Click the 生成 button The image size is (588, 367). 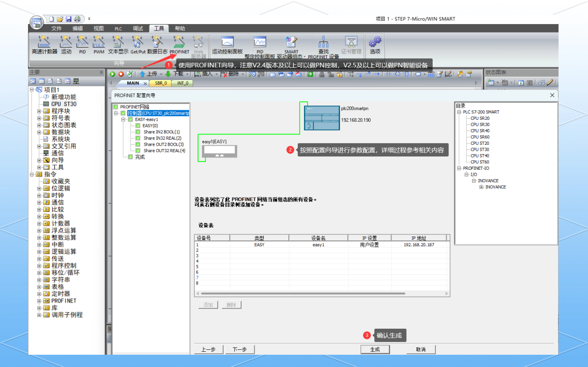[375, 349]
